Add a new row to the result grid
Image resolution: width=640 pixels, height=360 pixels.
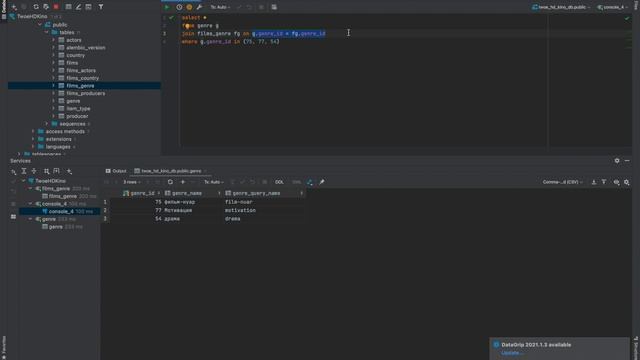(183, 182)
